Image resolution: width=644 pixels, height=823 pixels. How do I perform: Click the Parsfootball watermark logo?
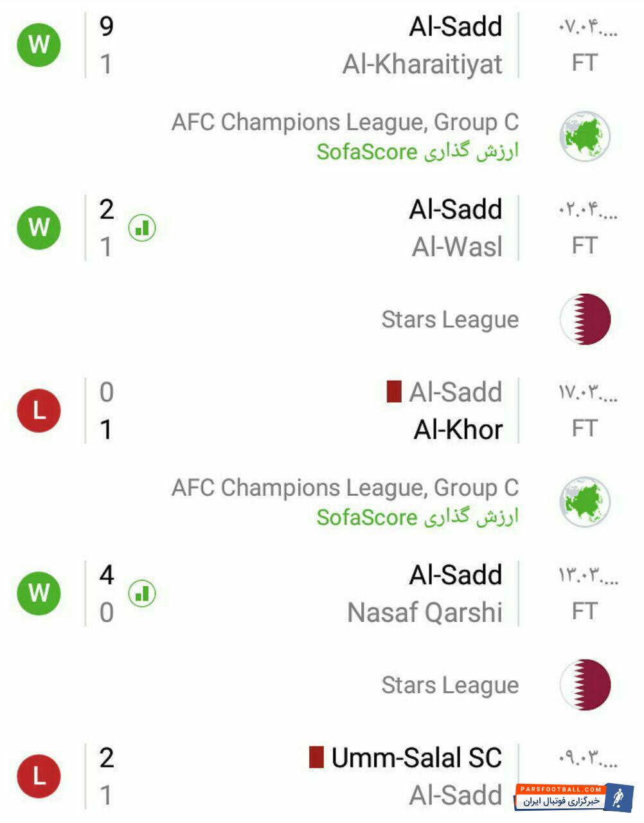click(x=573, y=797)
